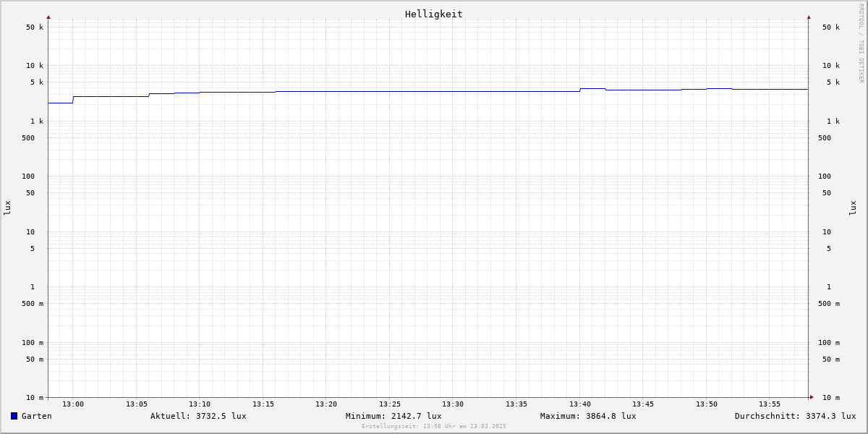Click the 10 k label on right axis

[x=831, y=65]
